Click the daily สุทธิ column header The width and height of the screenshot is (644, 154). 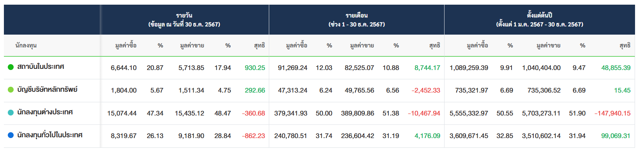tap(259, 45)
